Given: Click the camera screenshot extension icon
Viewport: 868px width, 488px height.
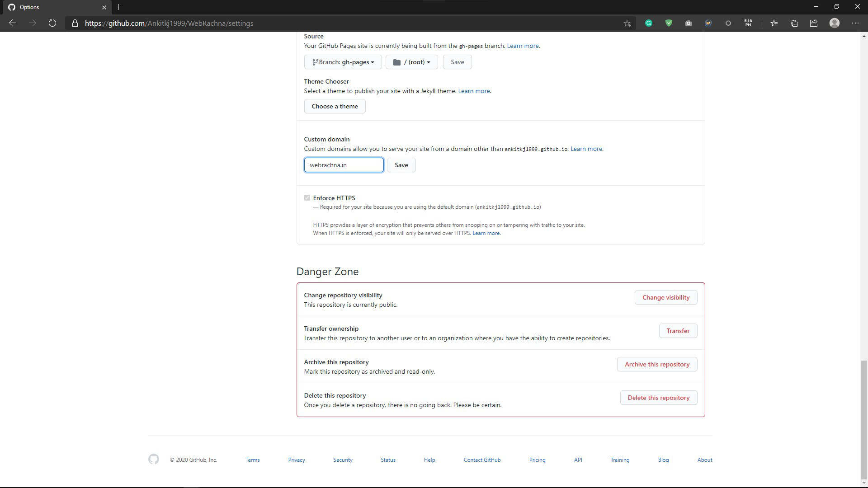Looking at the screenshot, I should [689, 23].
